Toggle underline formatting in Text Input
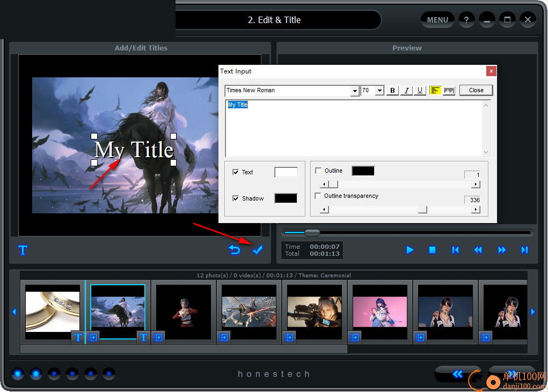Image resolution: width=548 pixels, height=392 pixels. pyautogui.click(x=420, y=91)
